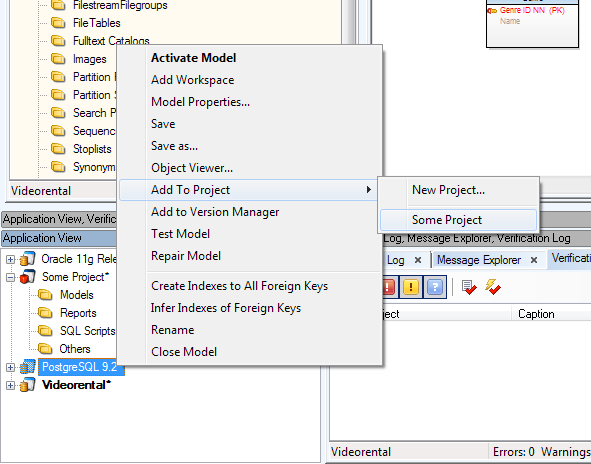Expand the Videorental tree node
Viewport: 591px width, 464px height.
11,385
